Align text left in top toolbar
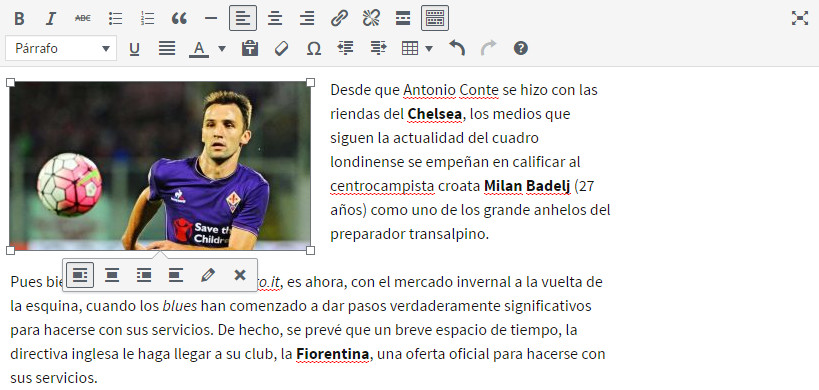The height and width of the screenshot is (390, 819). pos(243,19)
